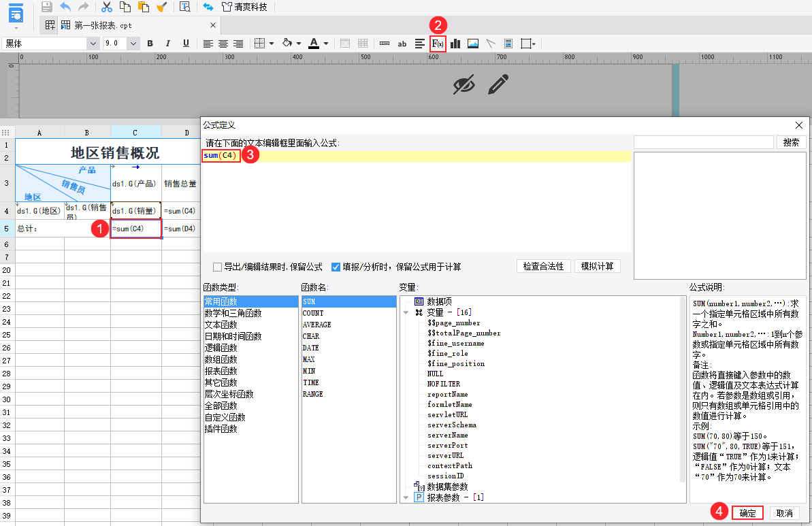Toggle underline formatting
Viewport: 812px width, 526px height.
[x=186, y=44]
